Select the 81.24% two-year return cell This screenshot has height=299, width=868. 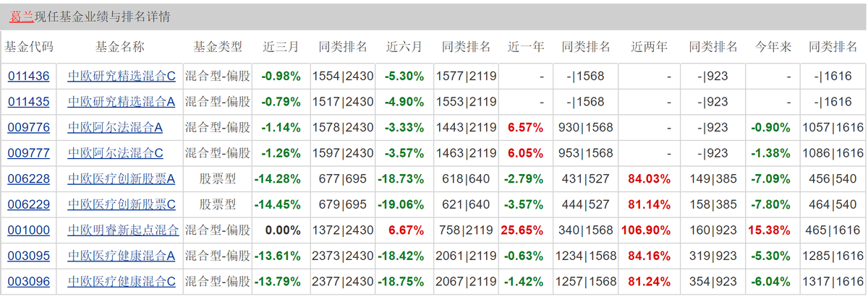point(649,282)
